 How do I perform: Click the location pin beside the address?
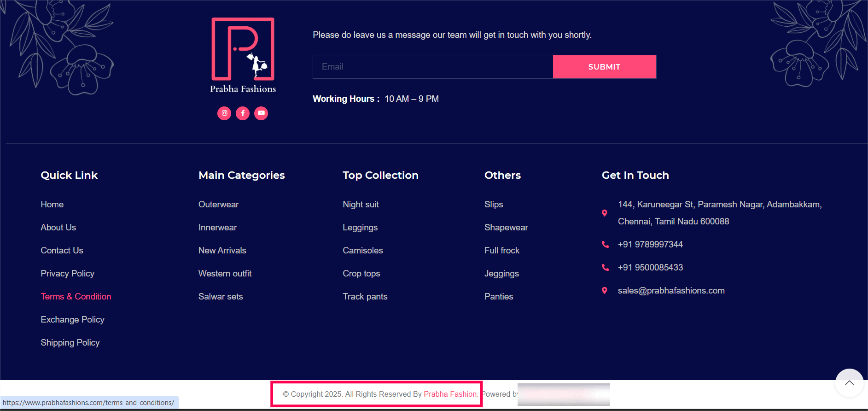point(605,213)
